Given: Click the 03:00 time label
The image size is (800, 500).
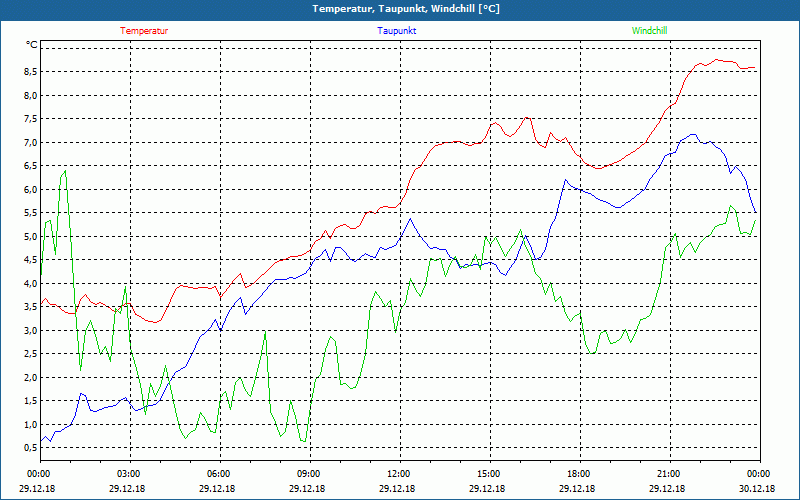Looking at the screenshot, I should pyautogui.click(x=127, y=474).
